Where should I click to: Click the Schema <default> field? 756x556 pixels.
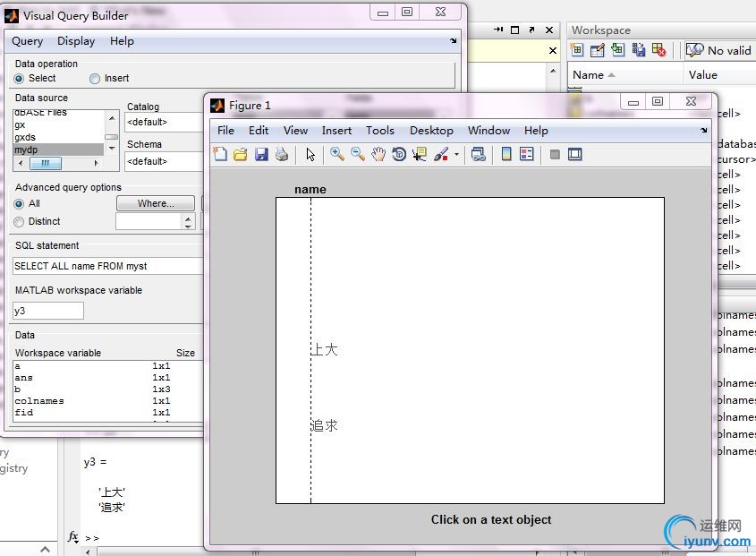tap(164, 161)
